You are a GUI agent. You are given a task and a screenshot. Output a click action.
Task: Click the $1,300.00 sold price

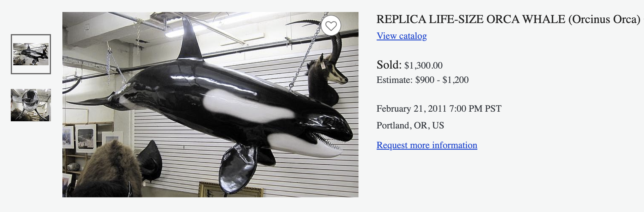(423, 65)
